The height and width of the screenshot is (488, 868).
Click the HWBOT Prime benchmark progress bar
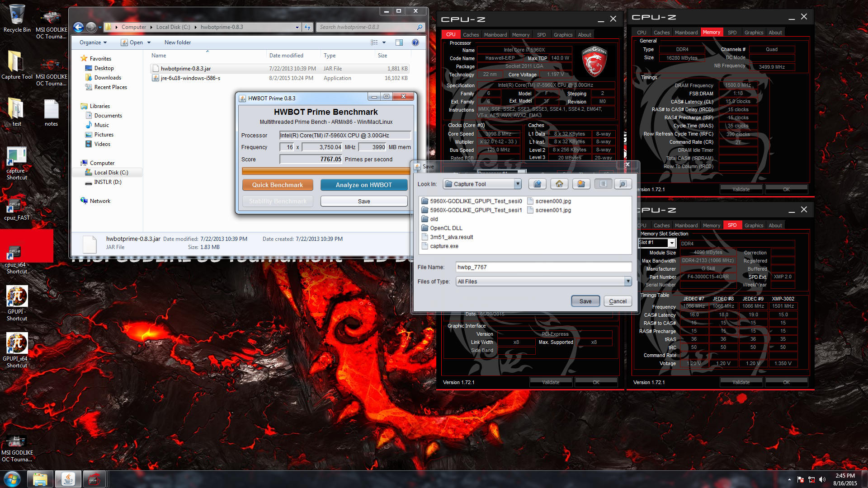pyautogui.click(x=326, y=171)
